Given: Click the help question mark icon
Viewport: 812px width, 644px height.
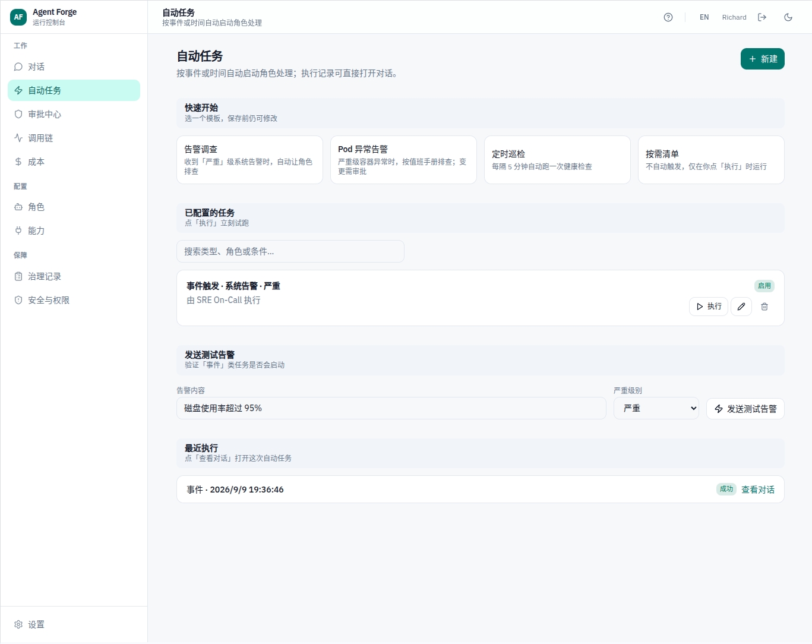Looking at the screenshot, I should [x=668, y=17].
